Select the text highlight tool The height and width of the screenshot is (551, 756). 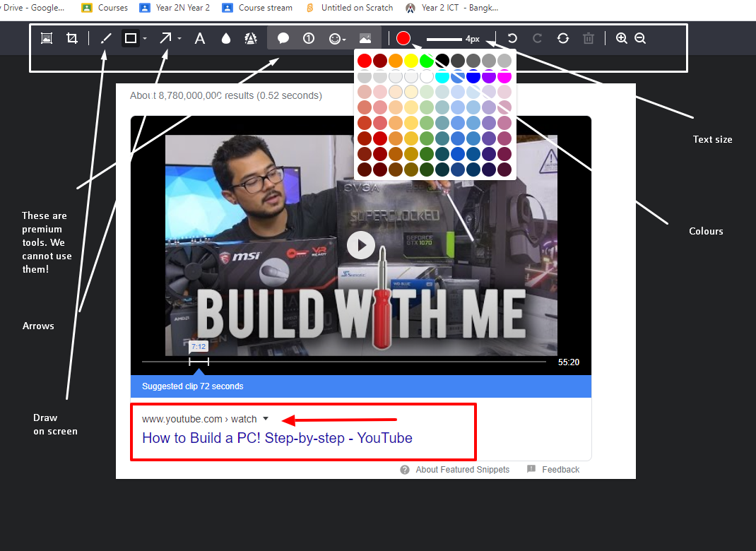tap(250, 38)
